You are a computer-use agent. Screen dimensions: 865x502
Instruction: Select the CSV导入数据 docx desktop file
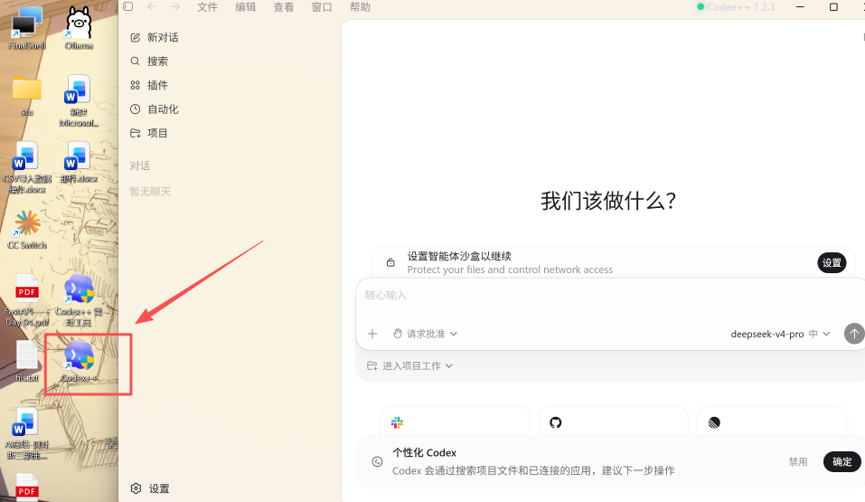click(27, 168)
